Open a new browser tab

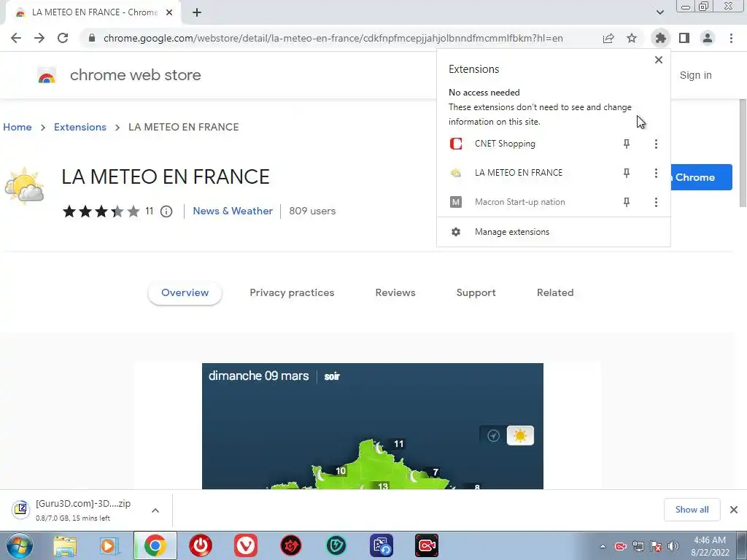[x=197, y=12]
